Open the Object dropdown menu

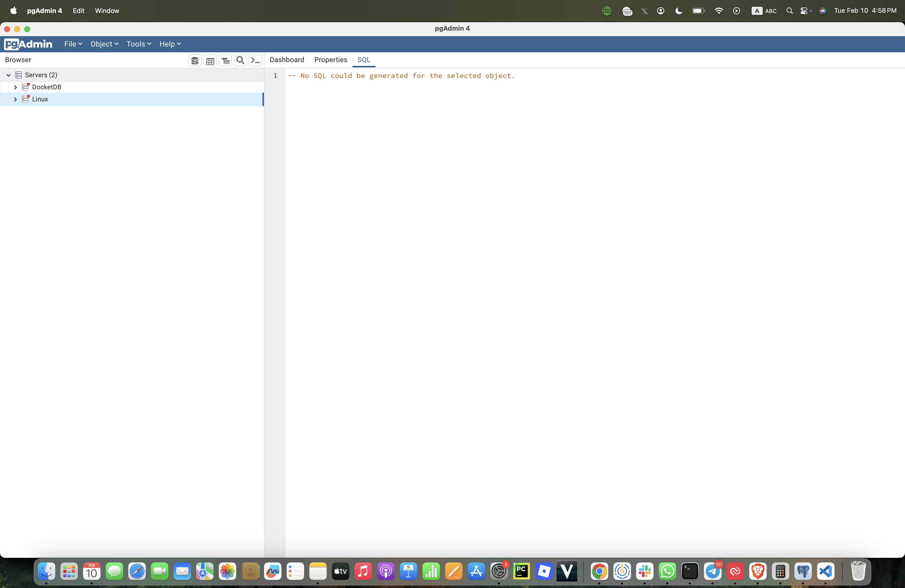coord(104,44)
